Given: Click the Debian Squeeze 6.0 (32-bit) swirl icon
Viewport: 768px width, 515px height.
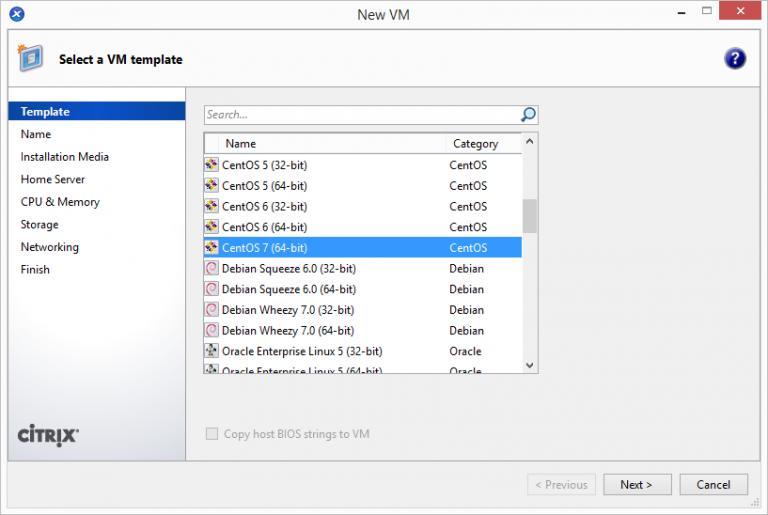Looking at the screenshot, I should pos(212,268).
